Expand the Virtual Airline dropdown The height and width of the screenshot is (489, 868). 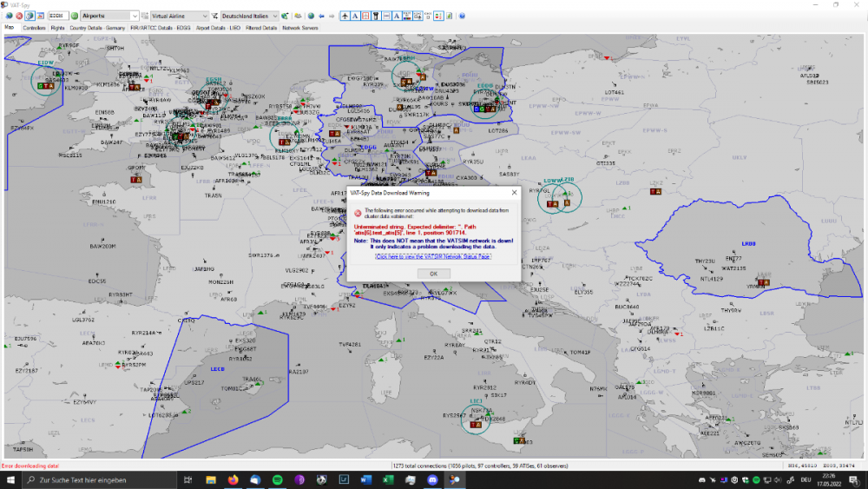point(205,16)
